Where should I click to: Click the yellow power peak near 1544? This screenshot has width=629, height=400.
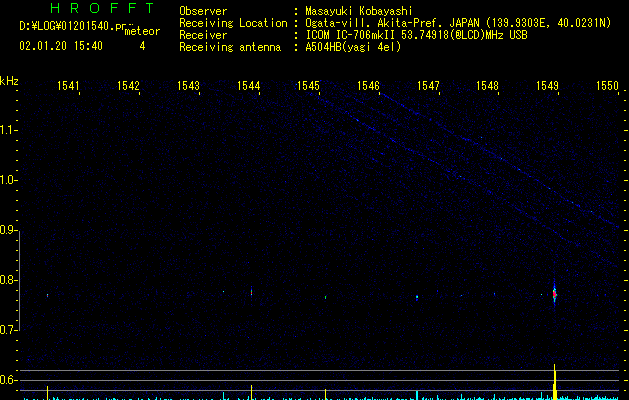click(x=252, y=392)
